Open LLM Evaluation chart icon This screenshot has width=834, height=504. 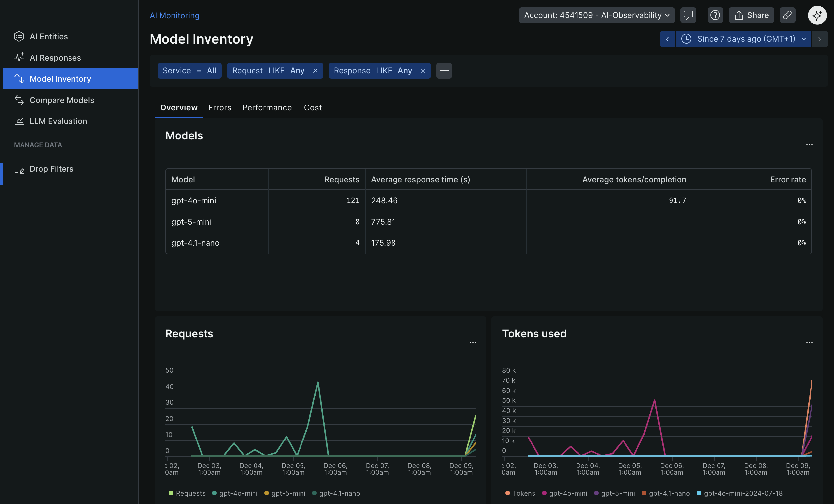(19, 121)
